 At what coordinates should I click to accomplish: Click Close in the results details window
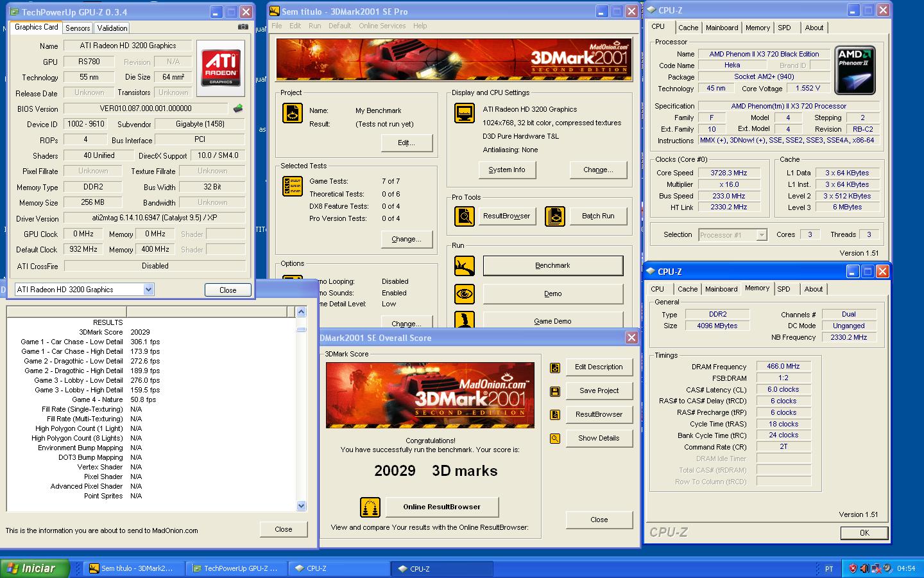click(283, 529)
